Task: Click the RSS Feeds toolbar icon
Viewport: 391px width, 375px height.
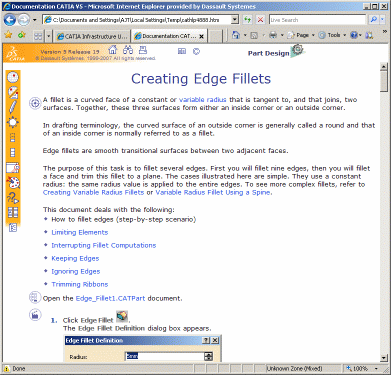Action: click(x=254, y=35)
